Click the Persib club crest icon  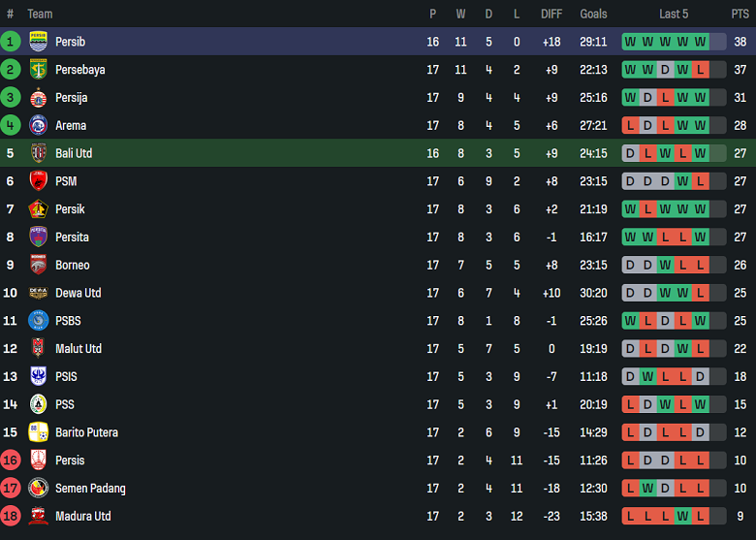click(39, 42)
